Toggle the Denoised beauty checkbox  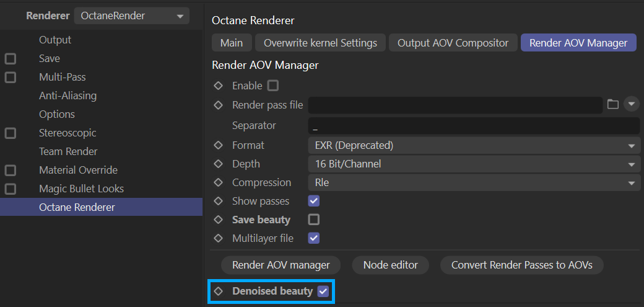pos(323,291)
